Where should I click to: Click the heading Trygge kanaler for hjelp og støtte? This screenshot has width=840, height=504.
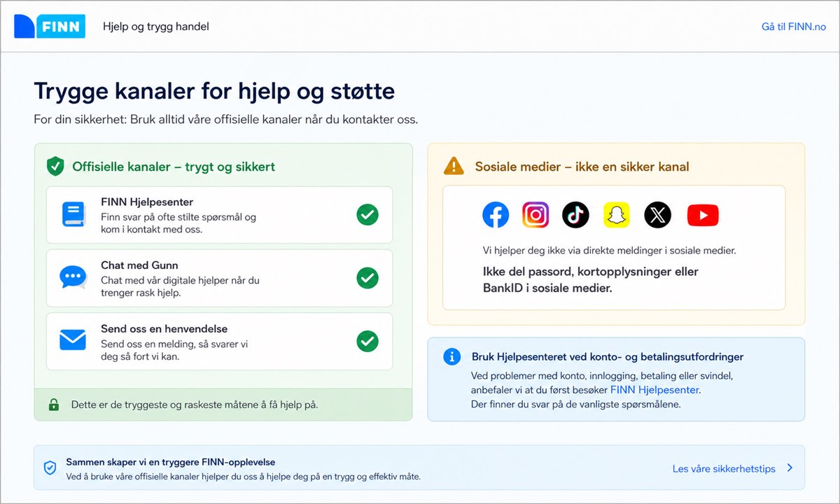[x=214, y=92]
